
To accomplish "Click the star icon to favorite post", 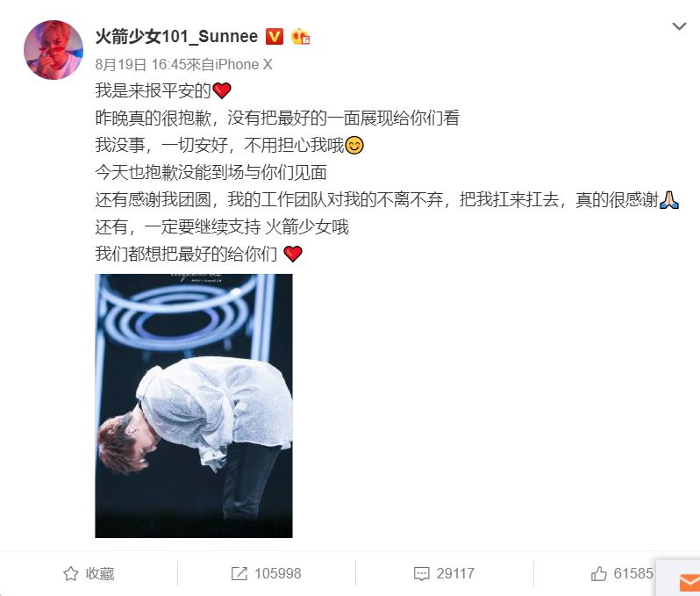I will [70, 573].
